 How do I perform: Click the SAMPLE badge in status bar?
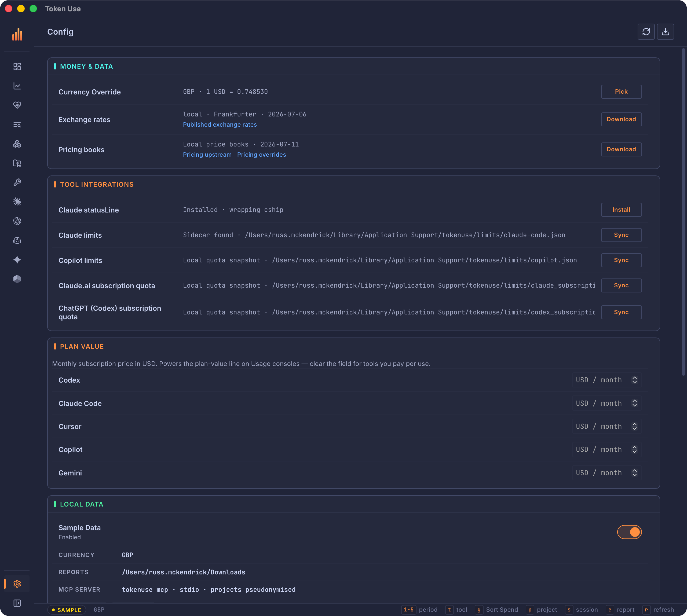pos(66,610)
